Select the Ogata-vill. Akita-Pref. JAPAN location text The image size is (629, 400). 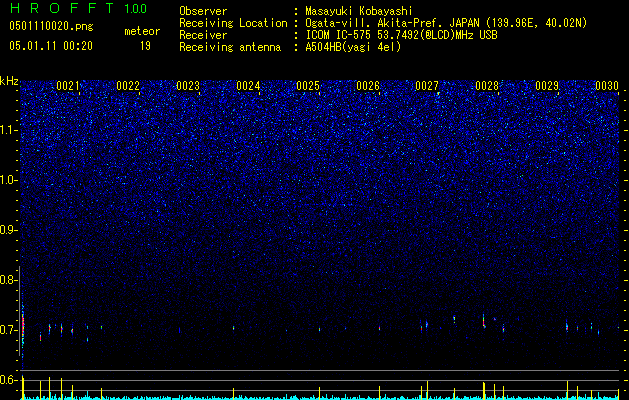(x=446, y=23)
